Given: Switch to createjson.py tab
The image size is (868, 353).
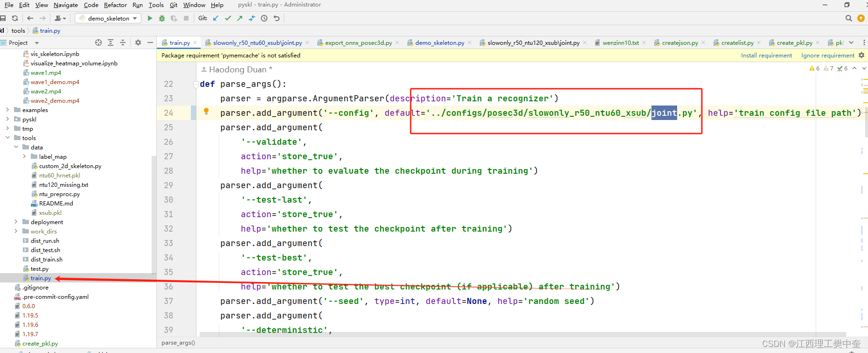Looking at the screenshot, I should coord(680,42).
